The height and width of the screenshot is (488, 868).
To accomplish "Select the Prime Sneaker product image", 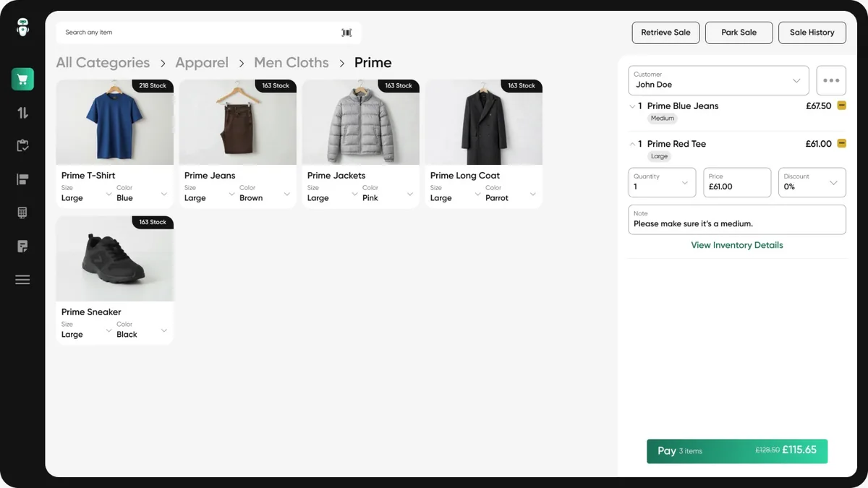I will [115, 259].
